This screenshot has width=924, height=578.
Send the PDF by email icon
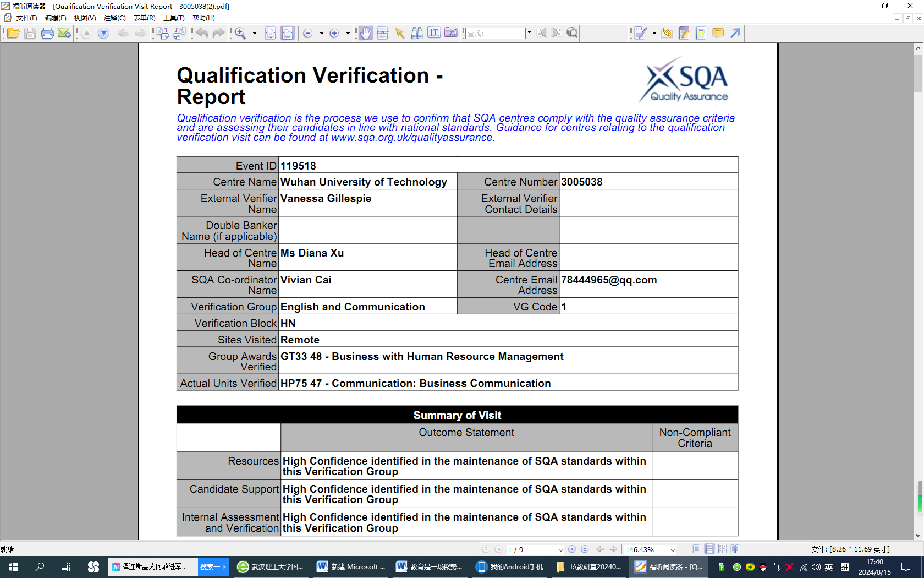coord(64,34)
